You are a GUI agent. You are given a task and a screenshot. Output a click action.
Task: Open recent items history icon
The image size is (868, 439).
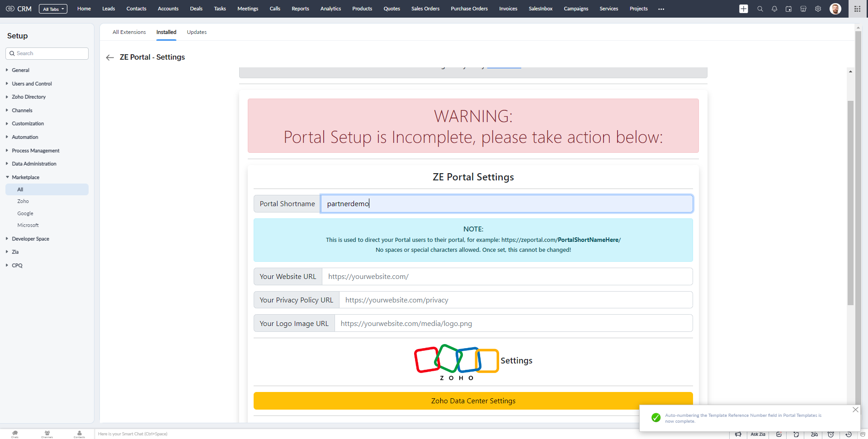[849, 434]
